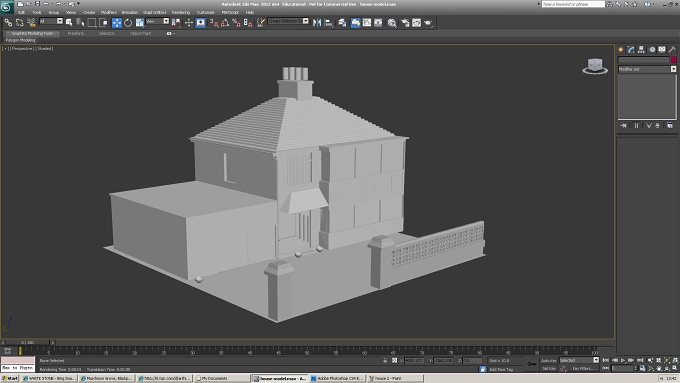Click the Align tool
680x383 pixels.
point(329,23)
